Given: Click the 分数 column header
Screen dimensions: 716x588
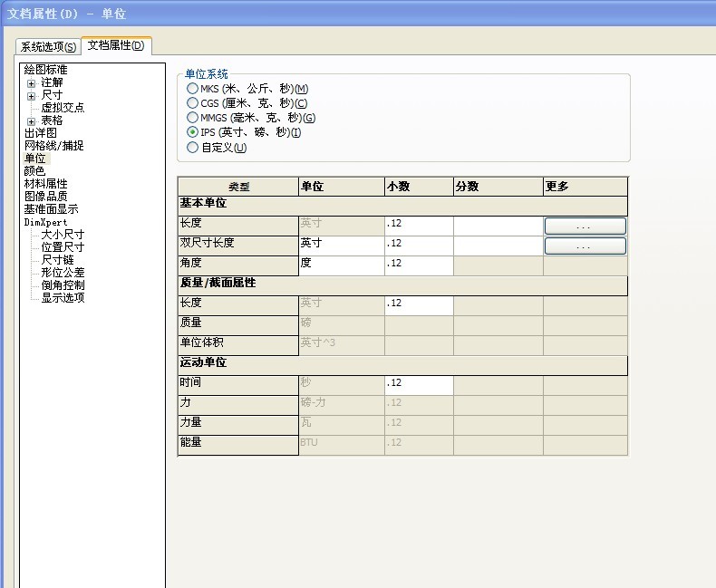Looking at the screenshot, I should tap(498, 187).
